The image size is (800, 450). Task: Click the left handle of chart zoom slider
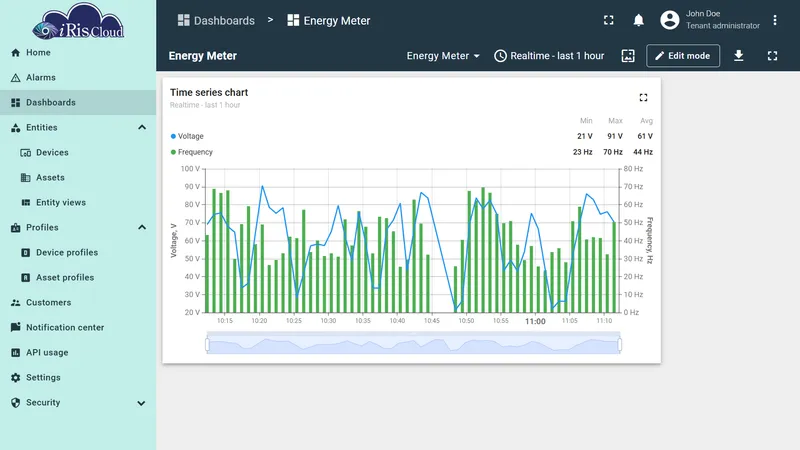207,345
